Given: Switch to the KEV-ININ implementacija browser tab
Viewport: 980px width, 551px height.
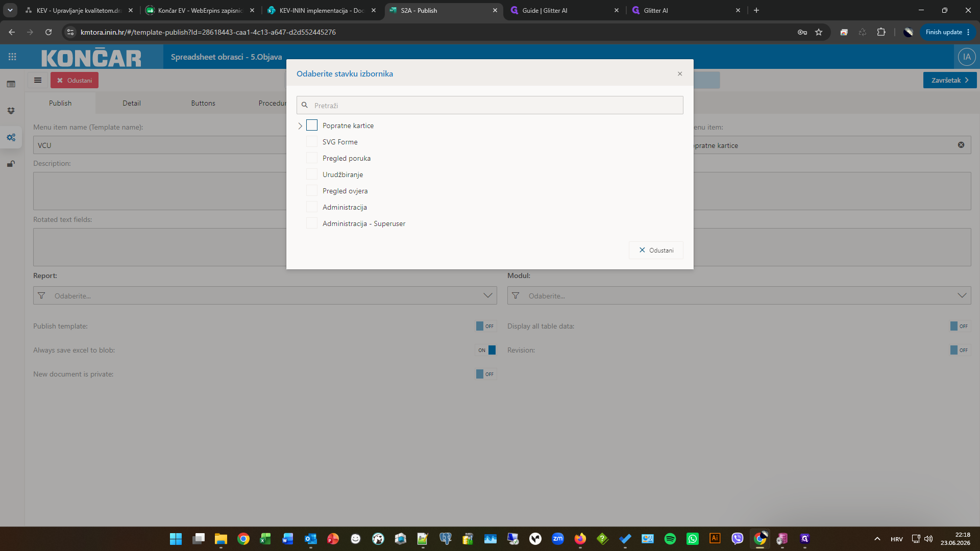Looking at the screenshot, I should point(322,10).
